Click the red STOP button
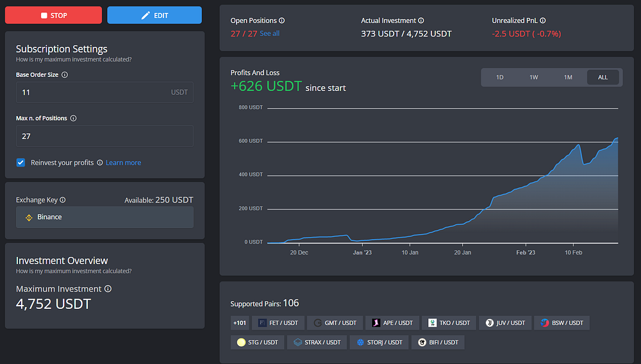Image resolution: width=641 pixels, height=364 pixels. (x=54, y=15)
